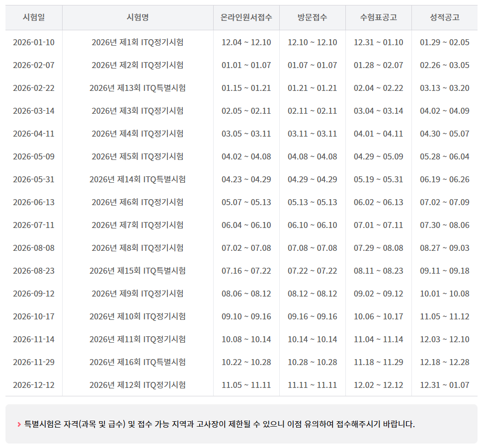Click online registration 04.02 ~ 04.08
482x448 pixels.
[x=246, y=156]
